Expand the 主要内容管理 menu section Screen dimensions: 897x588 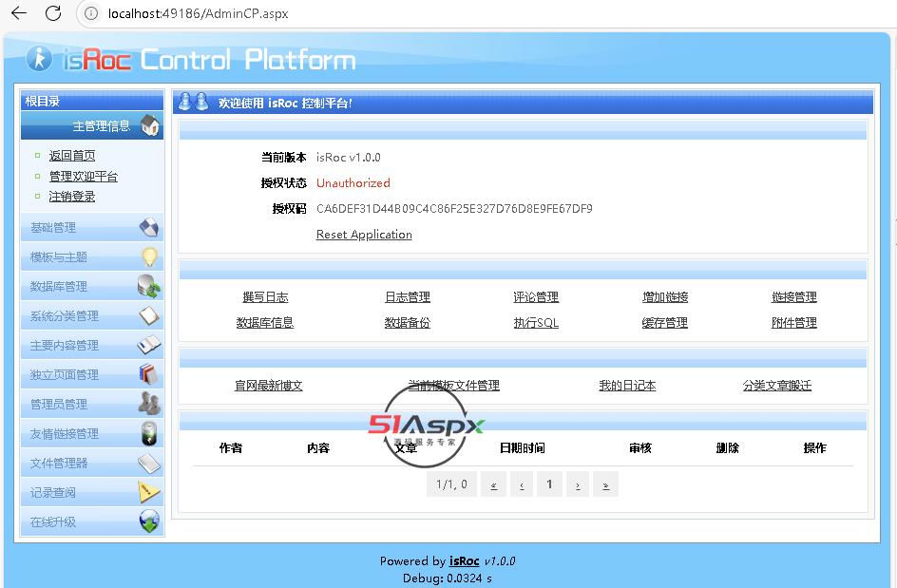point(91,346)
